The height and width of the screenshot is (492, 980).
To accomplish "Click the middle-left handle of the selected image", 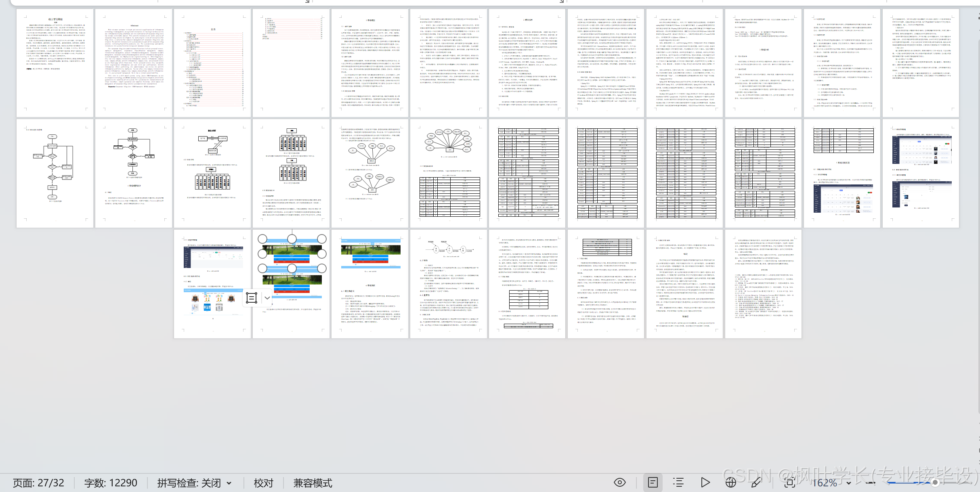I will click(x=262, y=253).
